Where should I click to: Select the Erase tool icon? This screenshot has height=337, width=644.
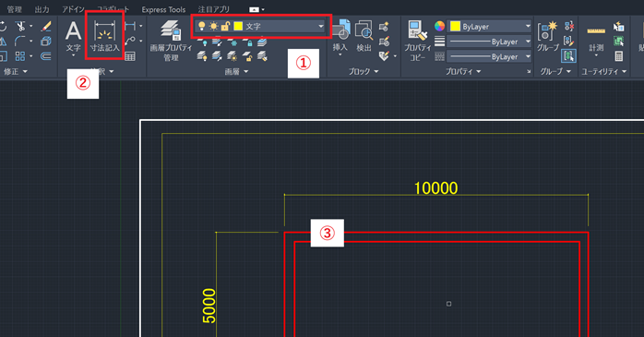click(46, 26)
